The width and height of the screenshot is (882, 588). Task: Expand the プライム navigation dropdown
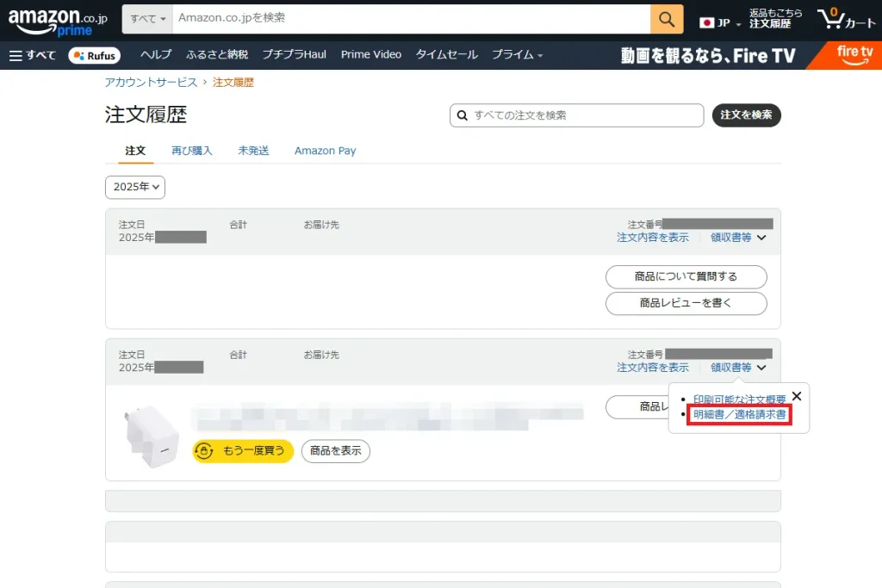point(517,54)
